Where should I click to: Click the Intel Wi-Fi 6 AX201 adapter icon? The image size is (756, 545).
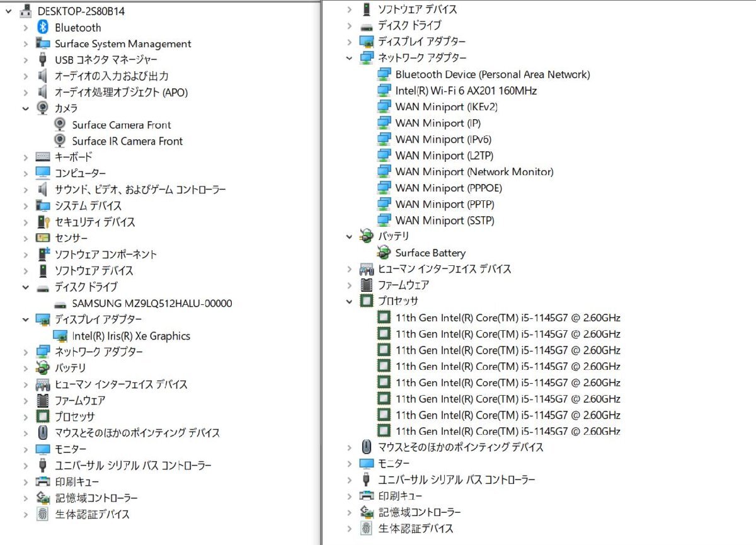[x=384, y=91]
